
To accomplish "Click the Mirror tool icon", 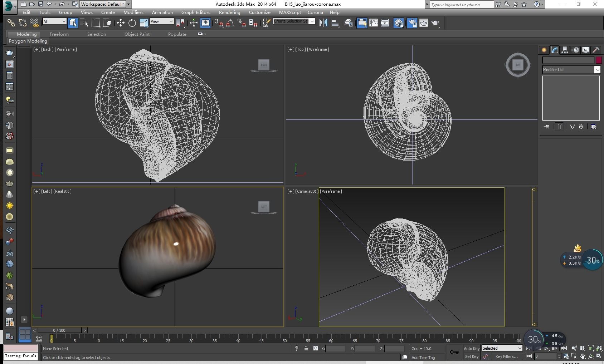I will click(x=323, y=23).
